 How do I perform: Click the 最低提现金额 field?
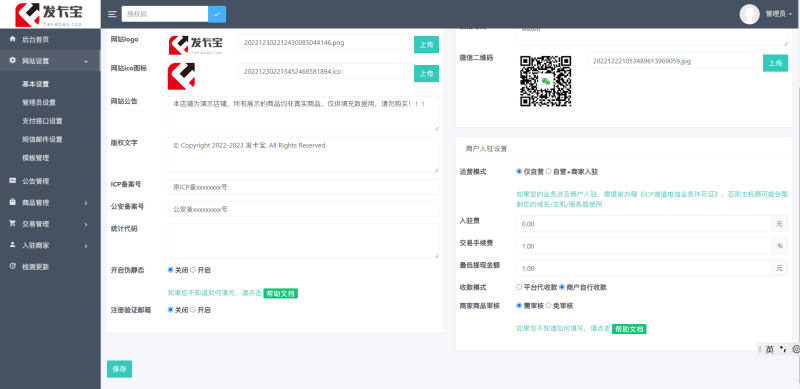[643, 268]
